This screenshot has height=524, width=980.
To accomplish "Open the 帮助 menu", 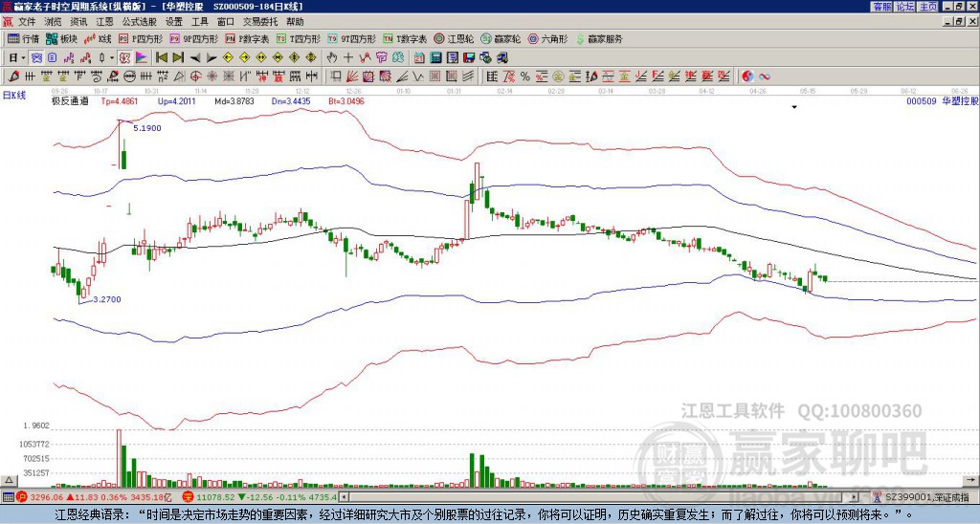I will pyautogui.click(x=295, y=22).
